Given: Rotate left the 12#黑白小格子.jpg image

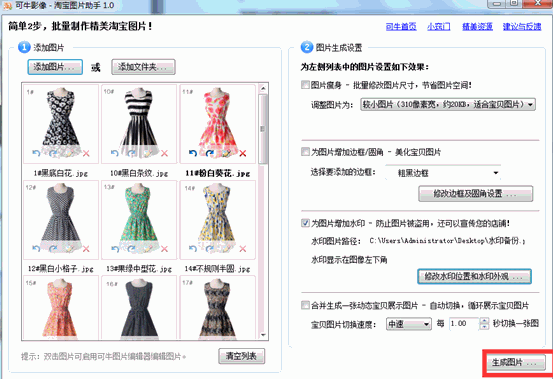Looking at the screenshot, I should tap(36, 249).
